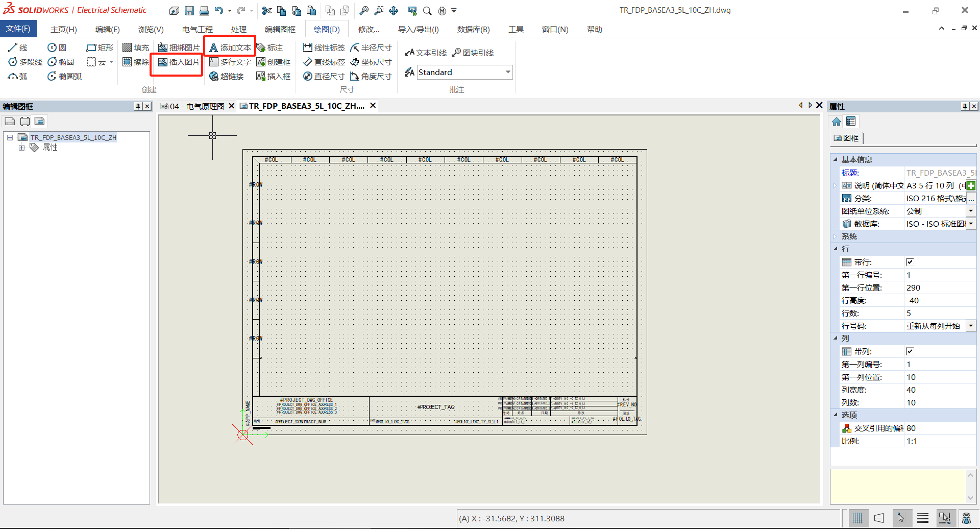Click scroll-right arrow of document tabs
The height and width of the screenshot is (529, 980).
click(810, 105)
